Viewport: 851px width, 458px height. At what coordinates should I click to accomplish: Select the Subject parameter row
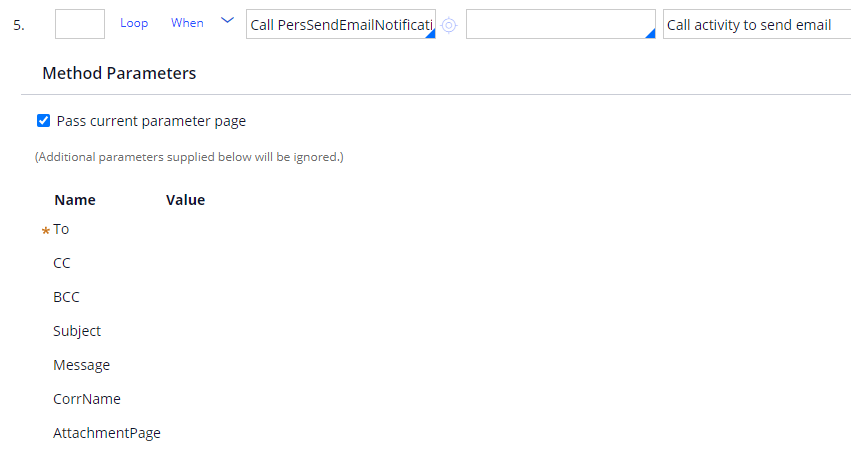coord(77,331)
